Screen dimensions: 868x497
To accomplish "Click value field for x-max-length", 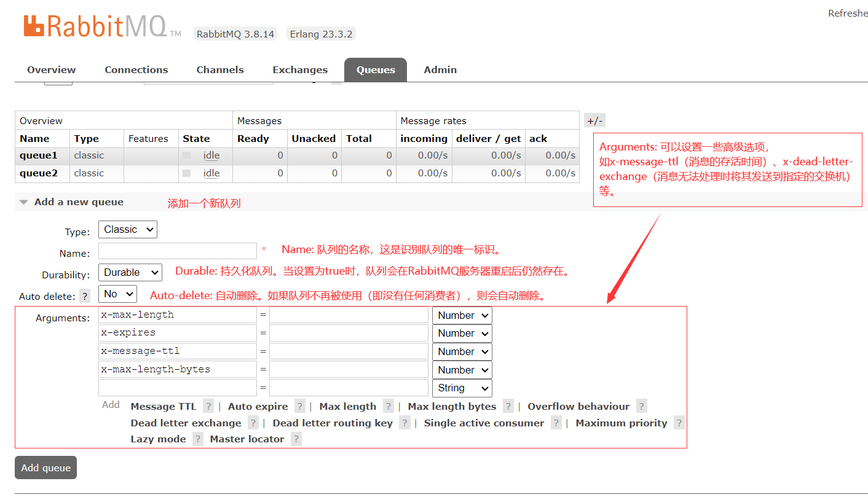I will tap(349, 315).
